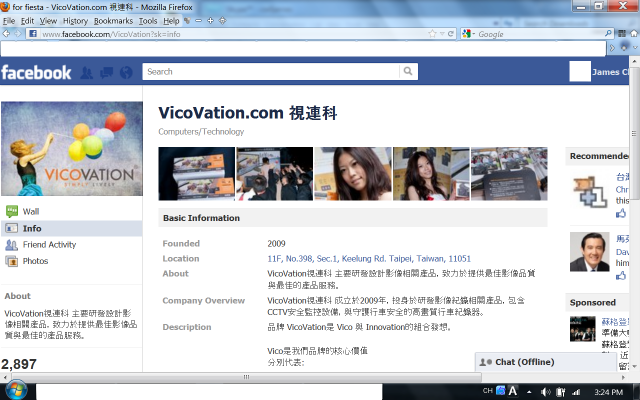
Task: Click the vertical scrollbar up arrow
Action: (x=634, y=62)
